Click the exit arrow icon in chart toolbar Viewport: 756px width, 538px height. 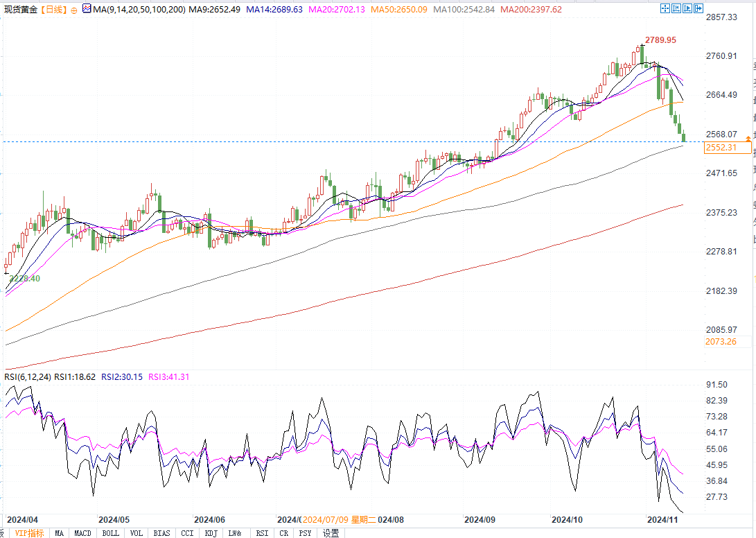click(697, 8)
